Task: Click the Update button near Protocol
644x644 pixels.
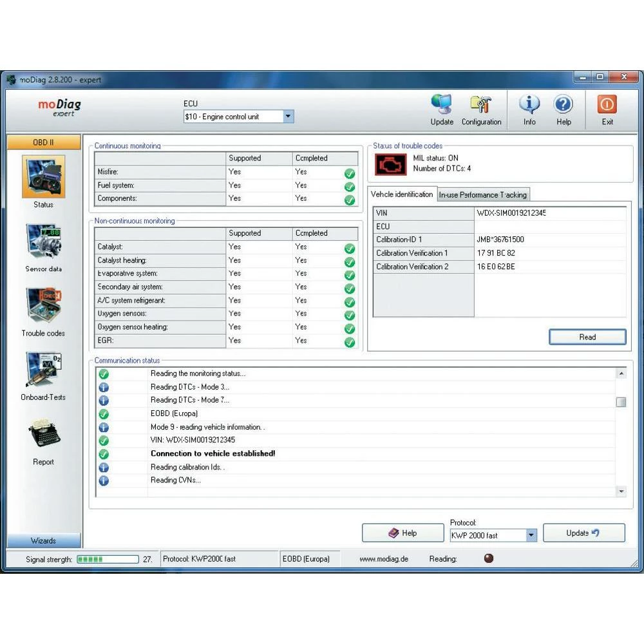Action: pos(583,533)
